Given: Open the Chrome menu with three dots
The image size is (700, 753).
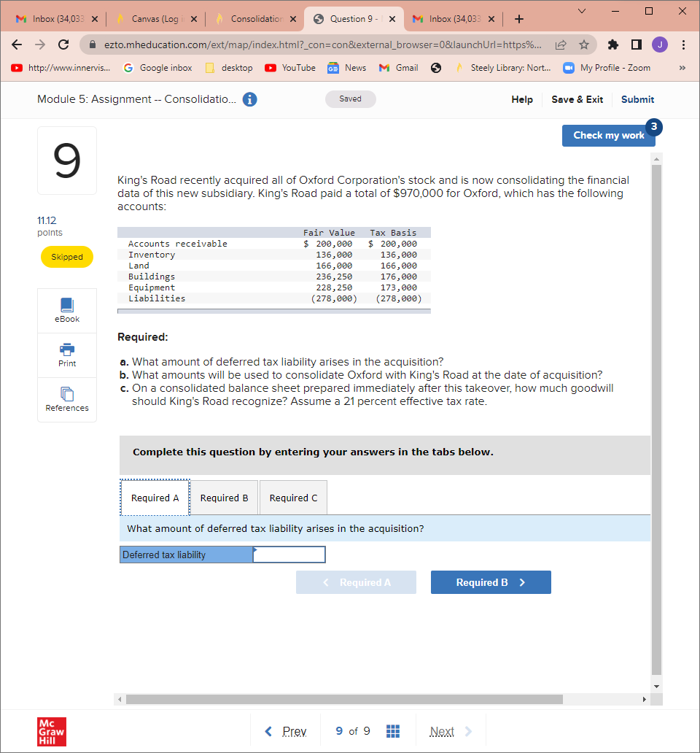Looking at the screenshot, I should point(684,45).
